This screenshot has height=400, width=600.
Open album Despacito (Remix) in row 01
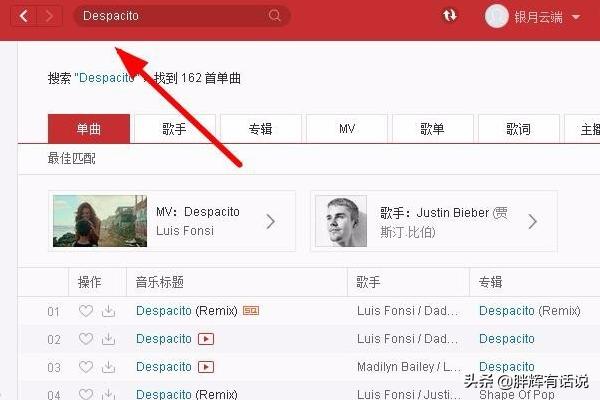click(x=530, y=310)
